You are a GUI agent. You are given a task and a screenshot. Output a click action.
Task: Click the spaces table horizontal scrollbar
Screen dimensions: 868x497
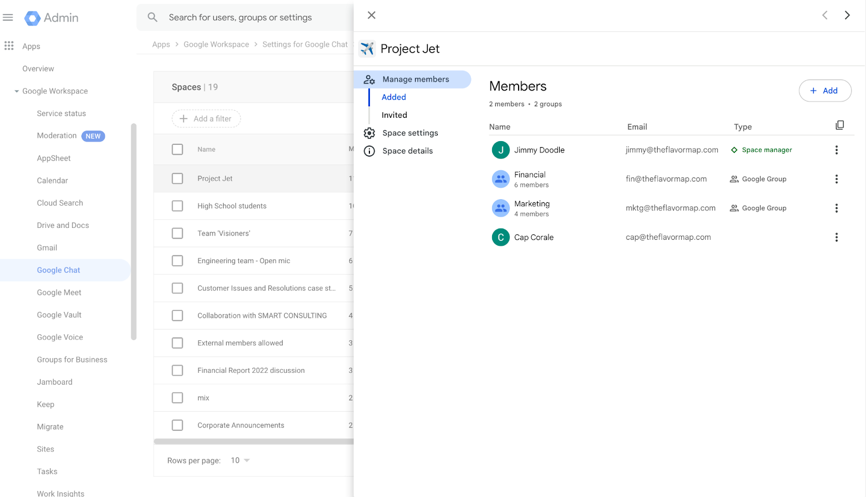[x=254, y=442]
